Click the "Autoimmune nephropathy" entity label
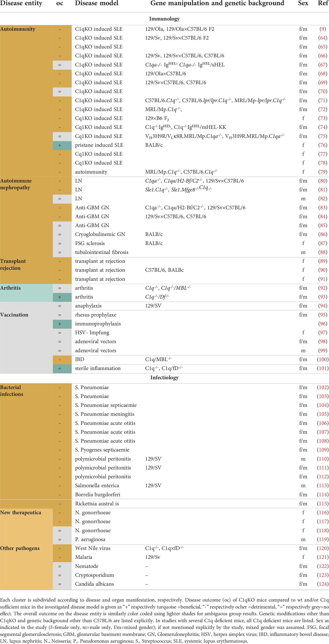Screen dimensions: 329x644 (16, 184)
